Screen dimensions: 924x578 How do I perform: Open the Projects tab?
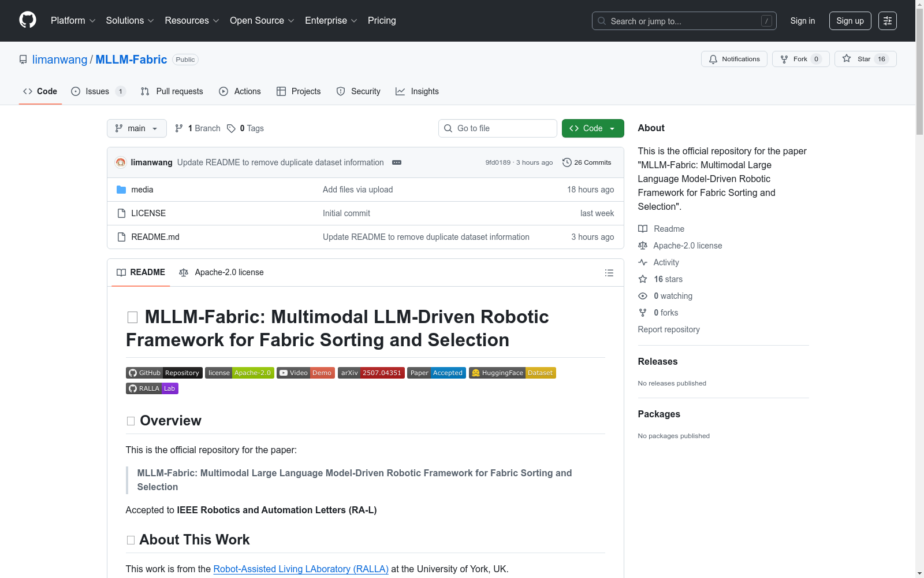299,91
